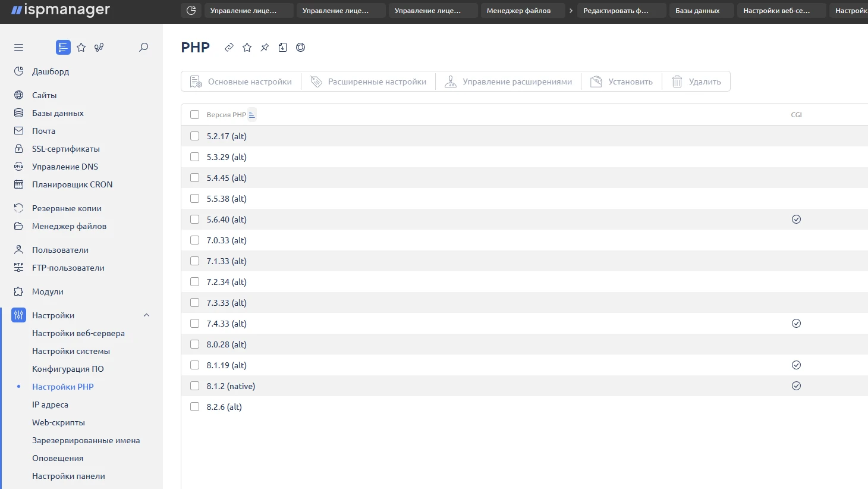The width and height of the screenshot is (868, 489).
Task: Open the sidebar search magnifier
Action: click(x=143, y=48)
